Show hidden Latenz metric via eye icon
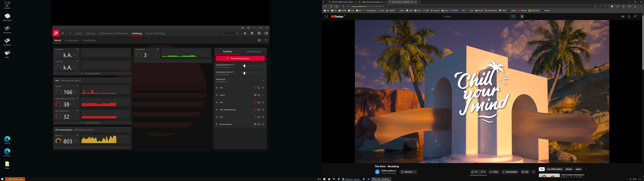The image size is (644, 181). pyautogui.click(x=255, y=95)
